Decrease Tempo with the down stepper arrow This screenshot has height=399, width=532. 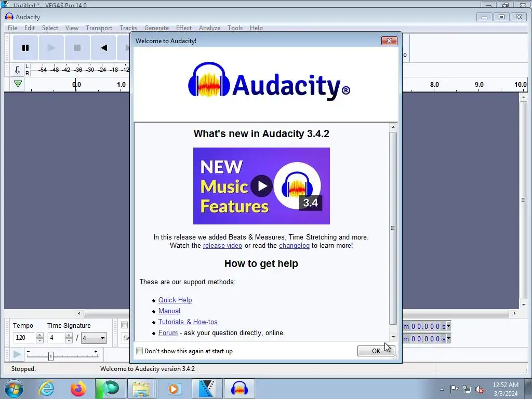tap(39, 340)
